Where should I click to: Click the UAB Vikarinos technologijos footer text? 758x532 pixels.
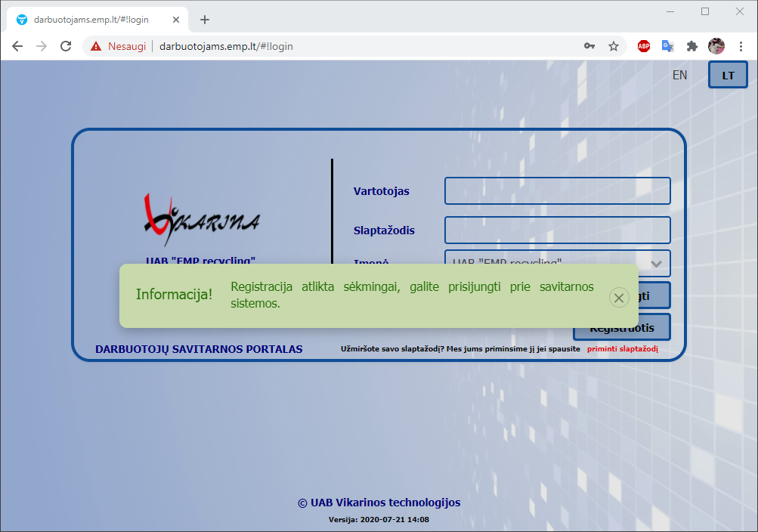[379, 503]
